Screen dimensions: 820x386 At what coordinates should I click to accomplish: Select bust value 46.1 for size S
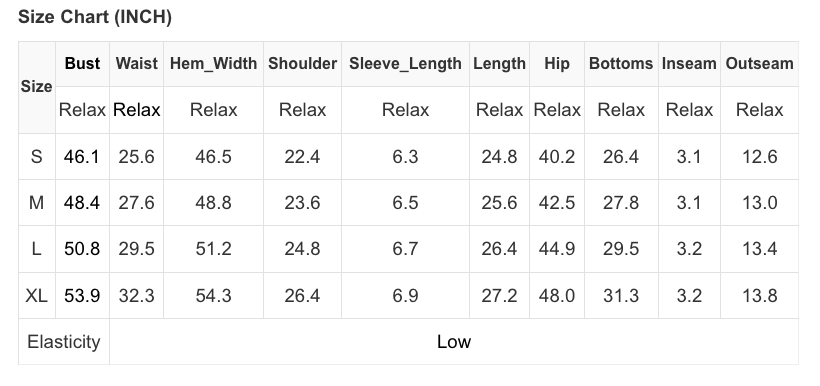coord(82,156)
